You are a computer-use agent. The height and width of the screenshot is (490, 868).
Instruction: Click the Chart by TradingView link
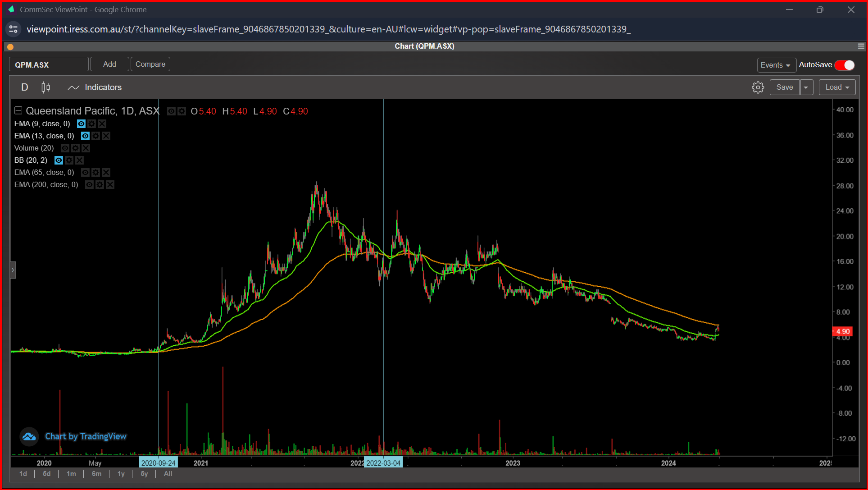pos(86,436)
